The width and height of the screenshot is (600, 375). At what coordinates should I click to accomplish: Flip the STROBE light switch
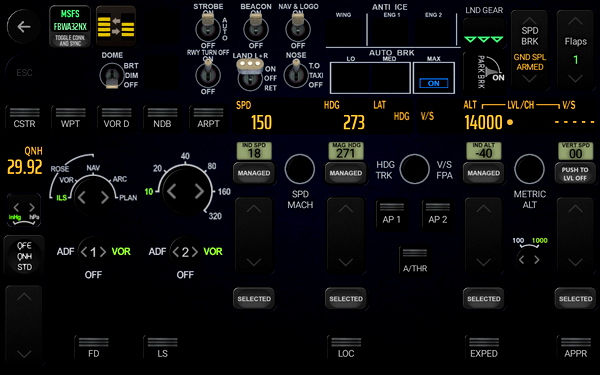[x=208, y=28]
